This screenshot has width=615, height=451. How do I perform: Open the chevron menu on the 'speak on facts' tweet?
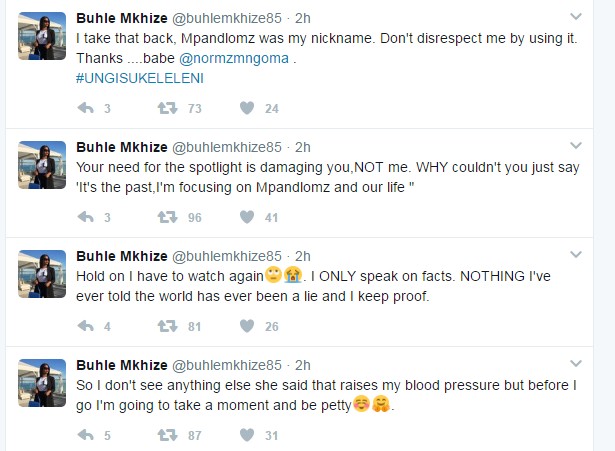tap(576, 255)
